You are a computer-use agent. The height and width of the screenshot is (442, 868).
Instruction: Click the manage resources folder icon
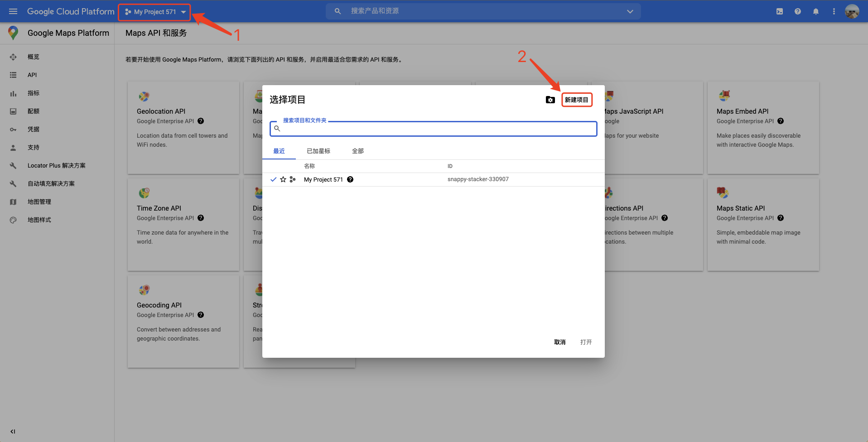coord(550,100)
